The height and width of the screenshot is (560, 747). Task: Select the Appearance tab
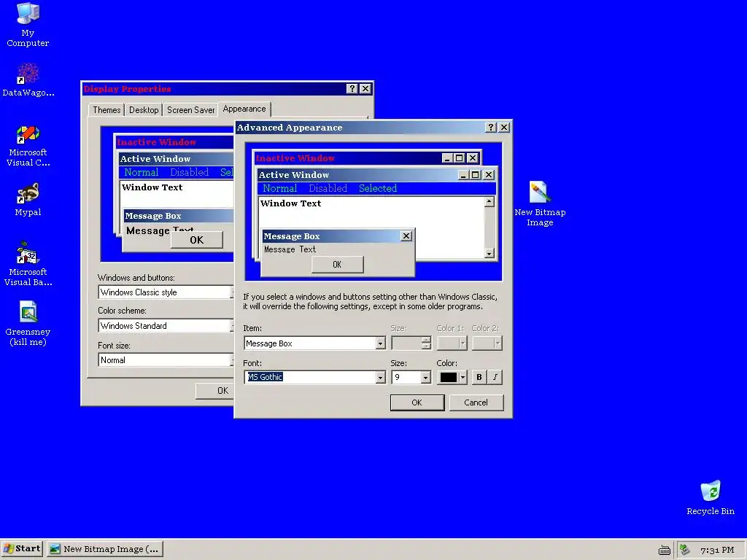244,109
